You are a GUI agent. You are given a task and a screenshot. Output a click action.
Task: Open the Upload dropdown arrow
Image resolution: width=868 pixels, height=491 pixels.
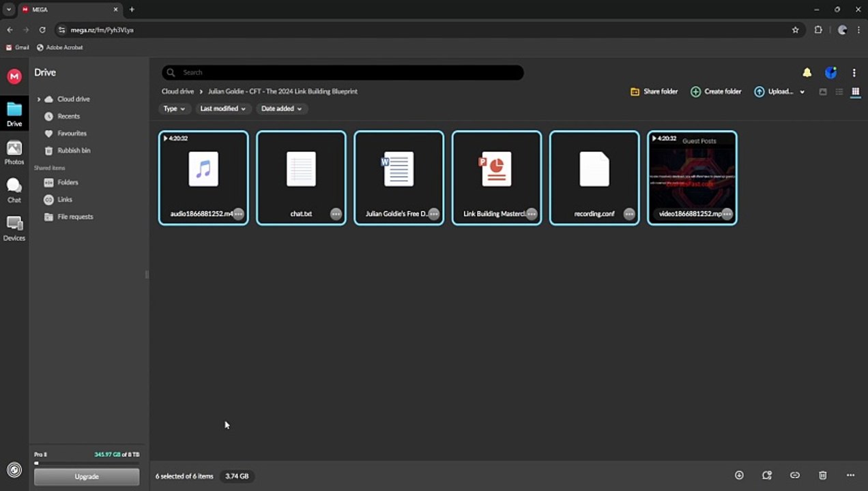coord(802,92)
